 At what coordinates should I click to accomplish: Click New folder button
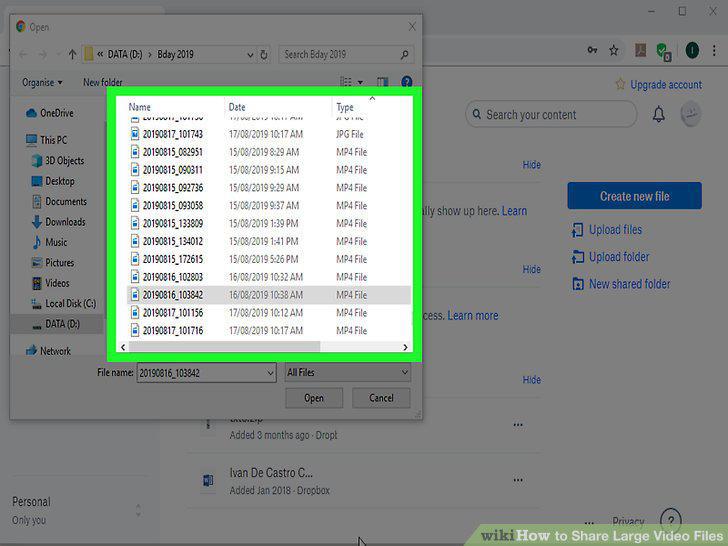[103, 82]
